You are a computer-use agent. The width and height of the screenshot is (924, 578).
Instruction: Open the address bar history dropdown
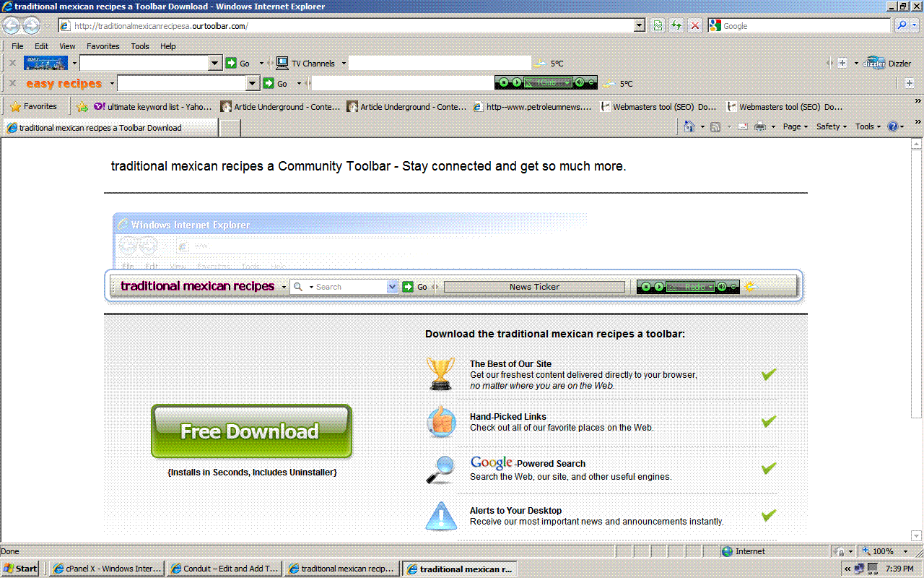640,26
